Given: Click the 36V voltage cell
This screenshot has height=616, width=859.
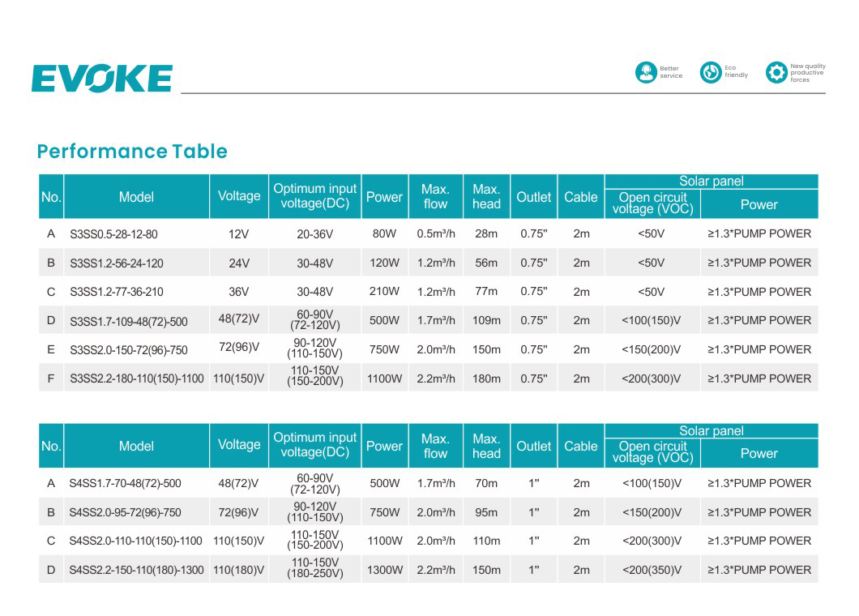Looking at the screenshot, I should [x=238, y=292].
